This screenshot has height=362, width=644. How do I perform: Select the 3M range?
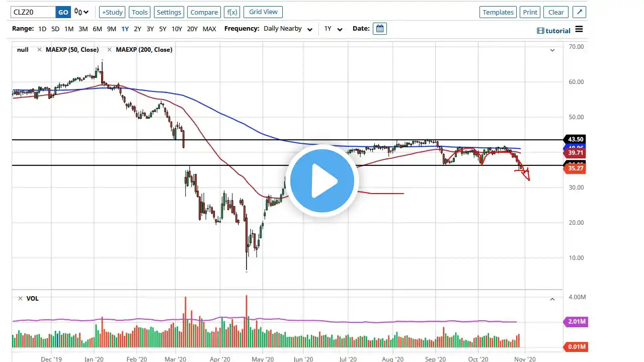83,29
